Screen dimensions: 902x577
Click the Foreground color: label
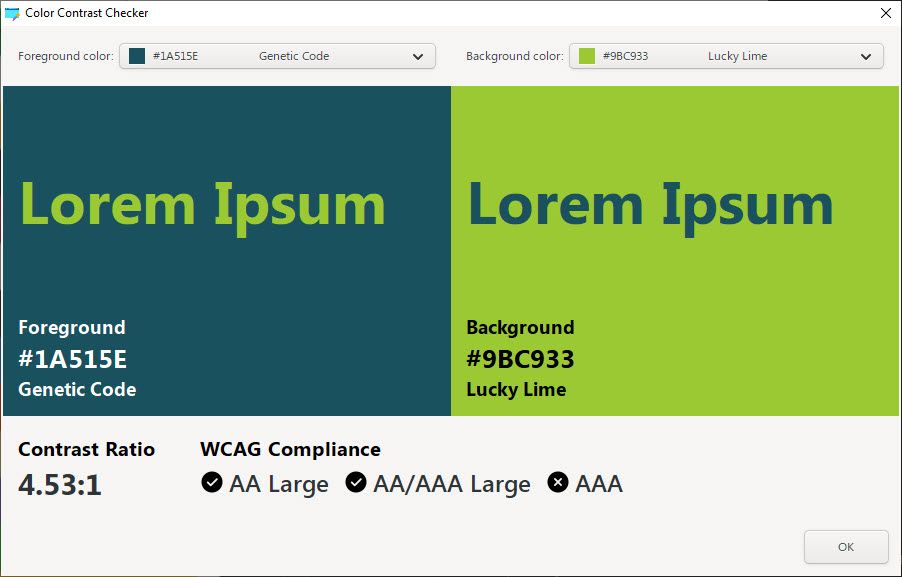pyautogui.click(x=66, y=56)
